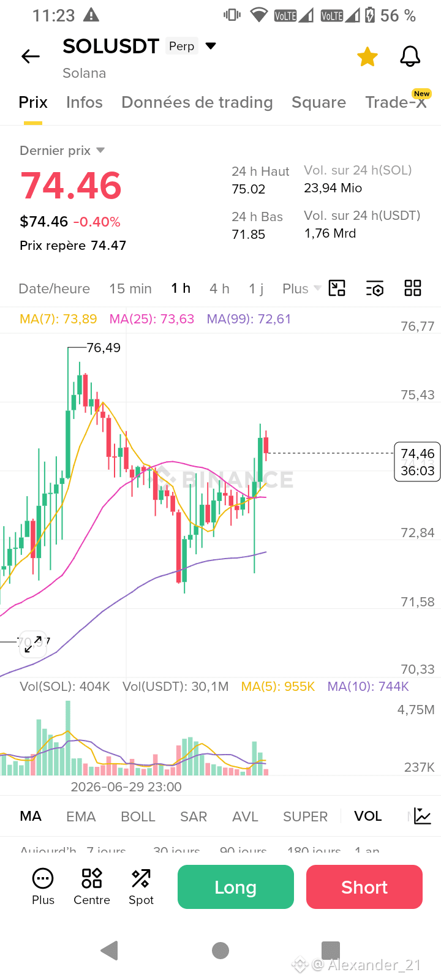Screen dimensions: 441x980
Task: Tap the MA(99): 72,61 legend
Action: [249, 319]
